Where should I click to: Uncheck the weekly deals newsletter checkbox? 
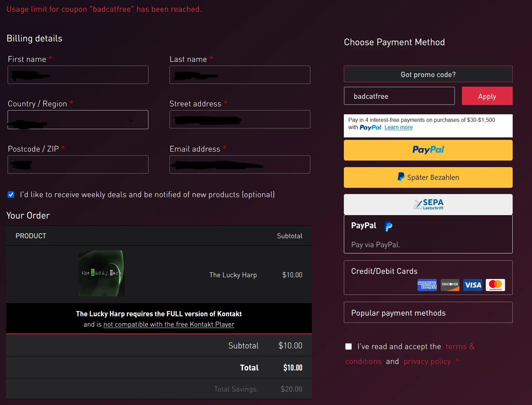(x=11, y=195)
